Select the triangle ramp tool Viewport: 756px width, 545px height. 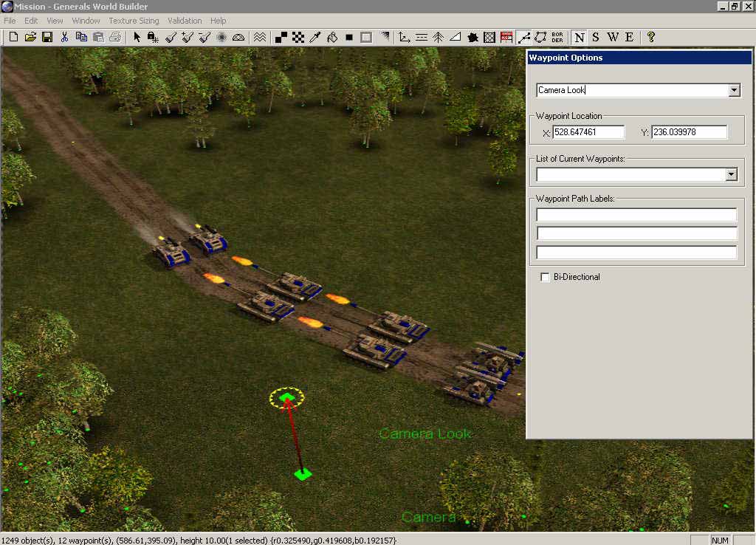click(455, 37)
